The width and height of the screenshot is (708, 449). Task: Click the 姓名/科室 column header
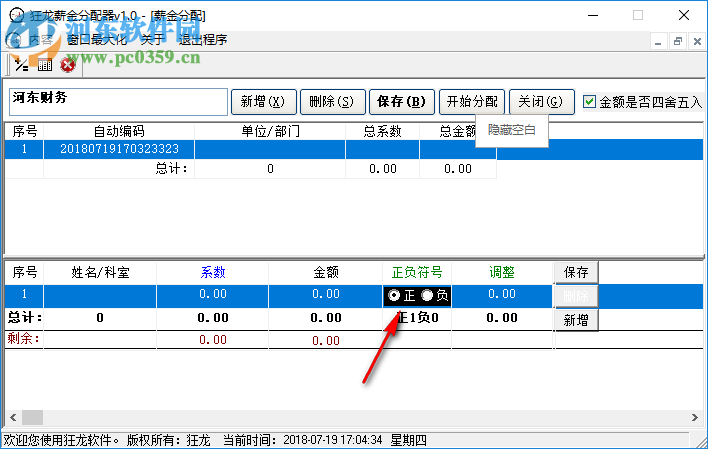[100, 272]
